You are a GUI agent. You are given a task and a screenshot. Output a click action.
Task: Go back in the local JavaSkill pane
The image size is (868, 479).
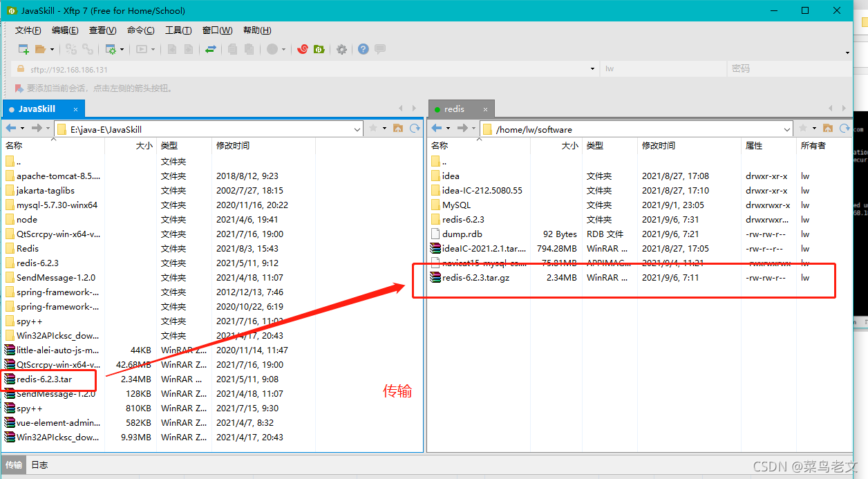(x=11, y=129)
